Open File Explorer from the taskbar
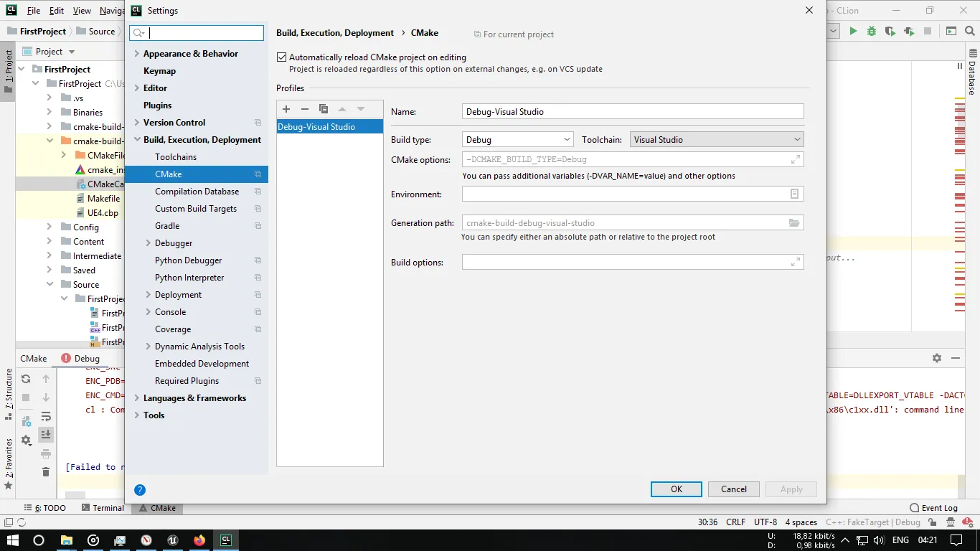Screen dimensions: 980x551 [x=66, y=540]
